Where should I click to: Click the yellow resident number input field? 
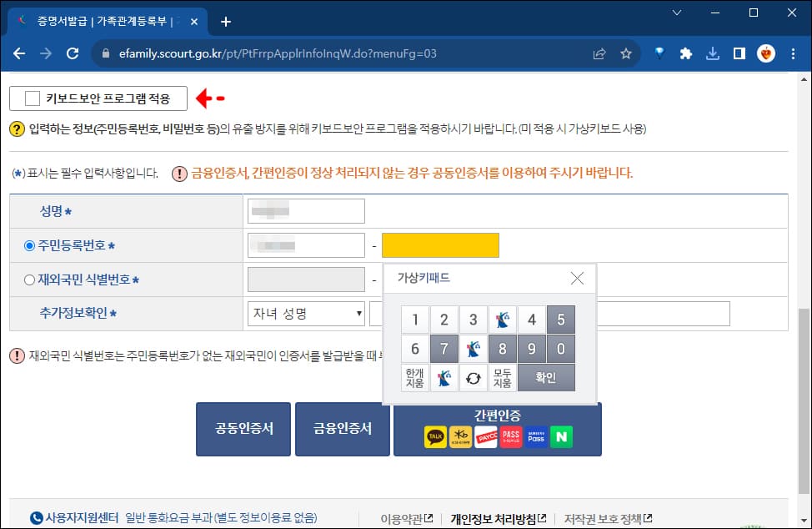(440, 244)
